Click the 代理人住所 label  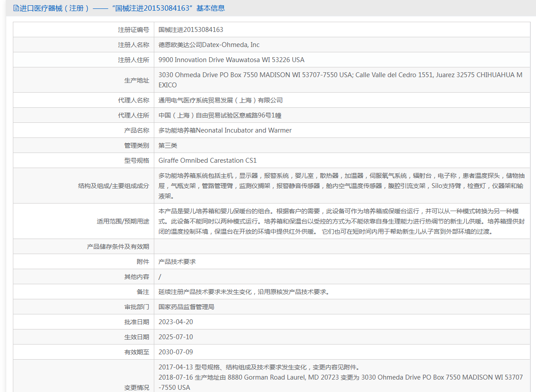(x=133, y=115)
